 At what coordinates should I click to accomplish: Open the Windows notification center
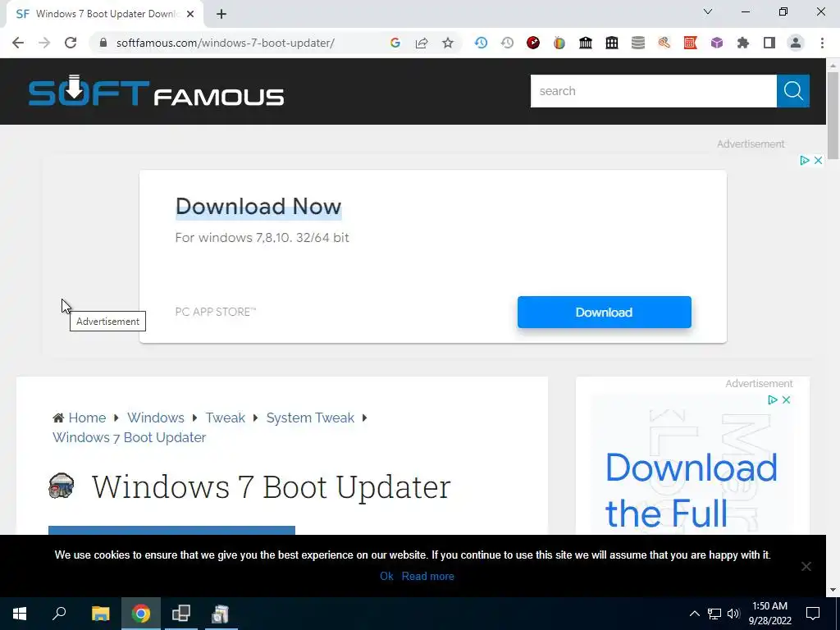pyautogui.click(x=813, y=614)
